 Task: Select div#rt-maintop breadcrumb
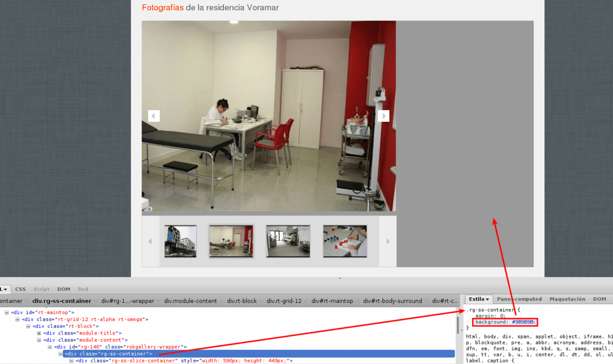(x=332, y=301)
